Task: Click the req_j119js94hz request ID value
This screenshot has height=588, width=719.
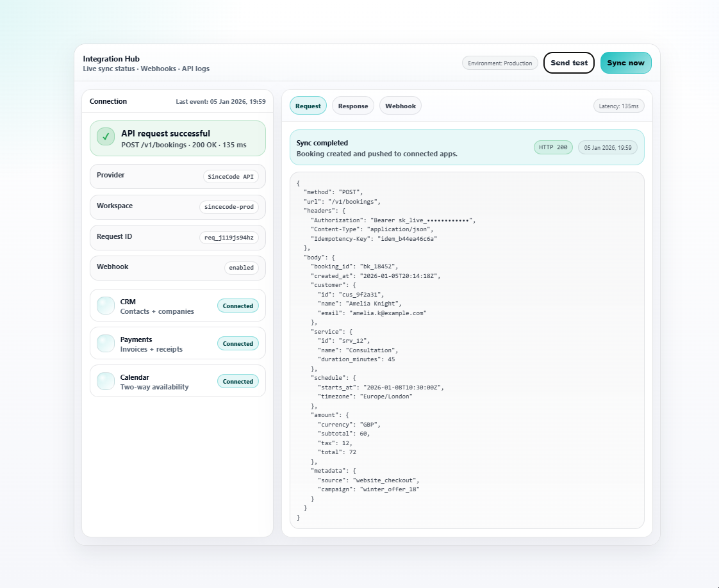Action: tap(229, 238)
